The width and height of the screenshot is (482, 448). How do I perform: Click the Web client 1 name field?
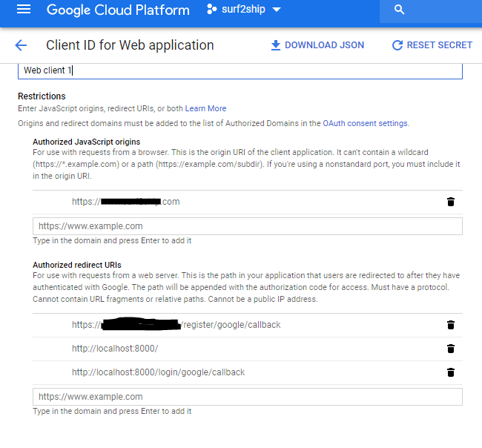240,71
